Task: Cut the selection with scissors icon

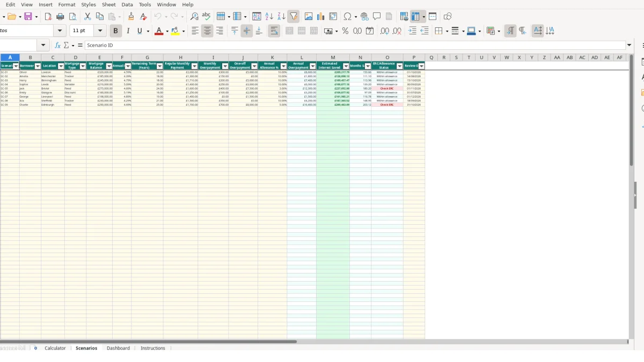Action: tap(87, 17)
